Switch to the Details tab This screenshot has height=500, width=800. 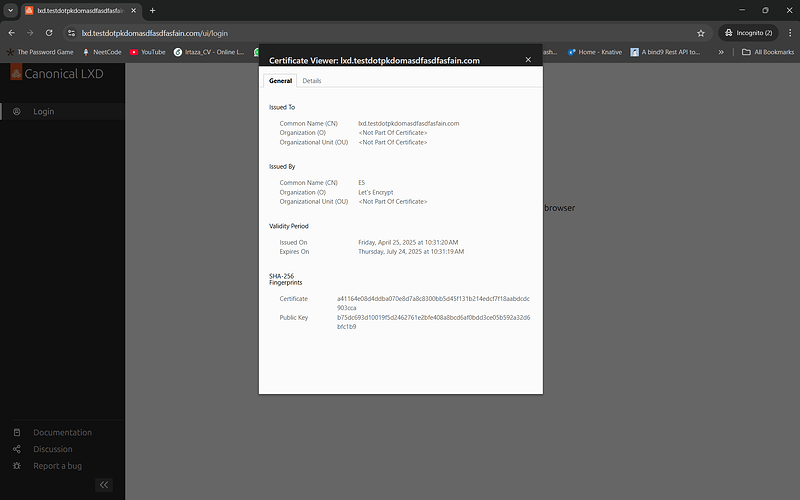coord(312,80)
